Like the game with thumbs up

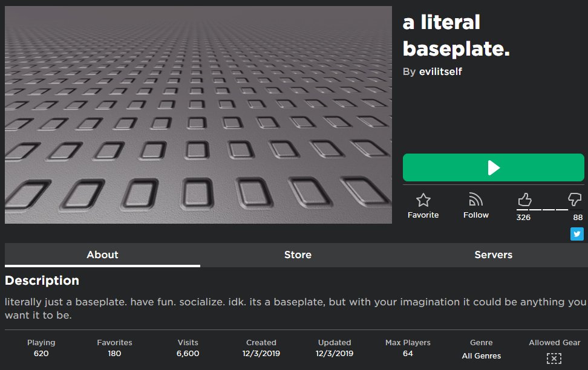coord(524,200)
